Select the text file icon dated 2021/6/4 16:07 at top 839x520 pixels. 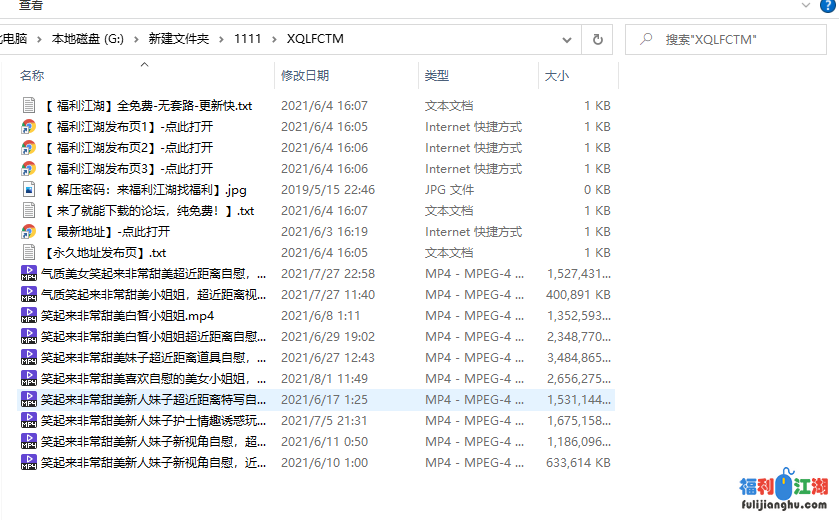(29, 106)
